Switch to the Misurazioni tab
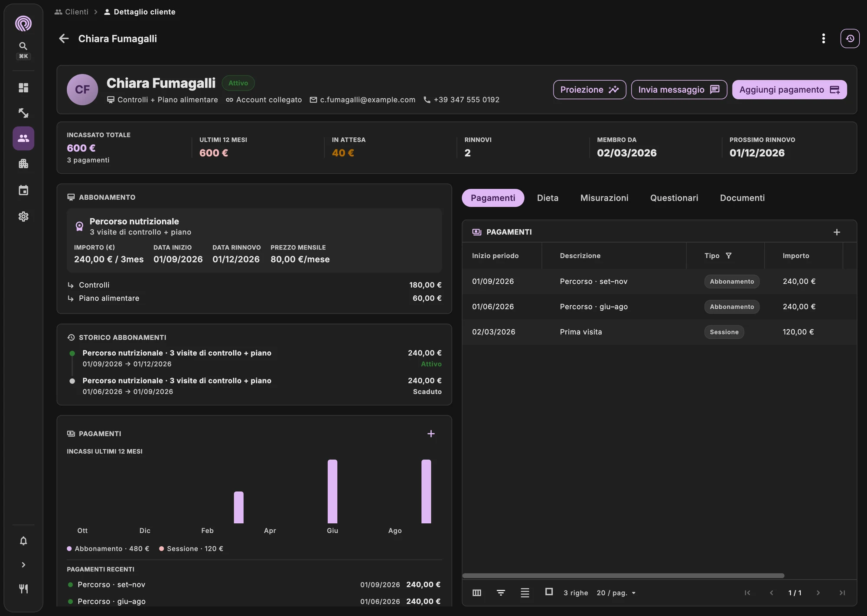The height and width of the screenshot is (616, 867). (x=604, y=198)
